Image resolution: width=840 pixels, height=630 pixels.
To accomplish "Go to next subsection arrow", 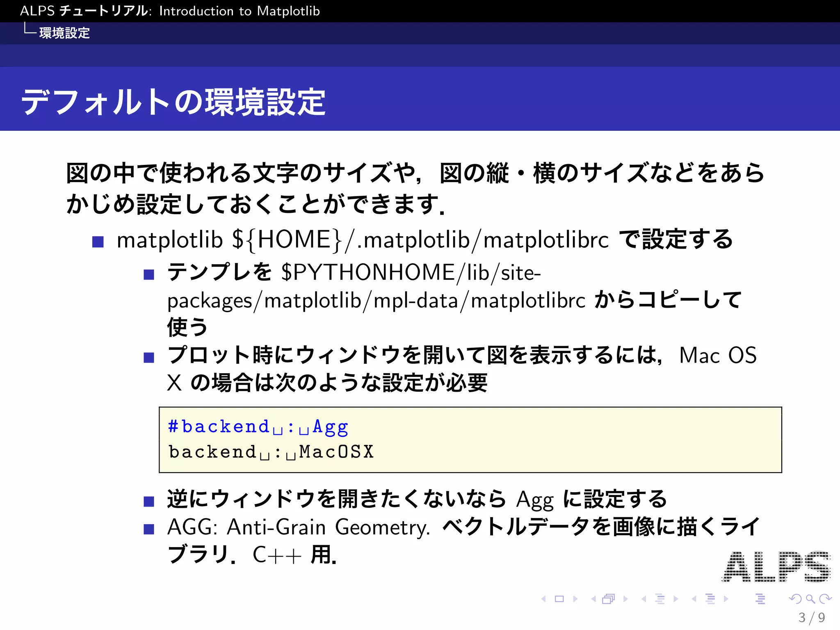I will (x=676, y=599).
